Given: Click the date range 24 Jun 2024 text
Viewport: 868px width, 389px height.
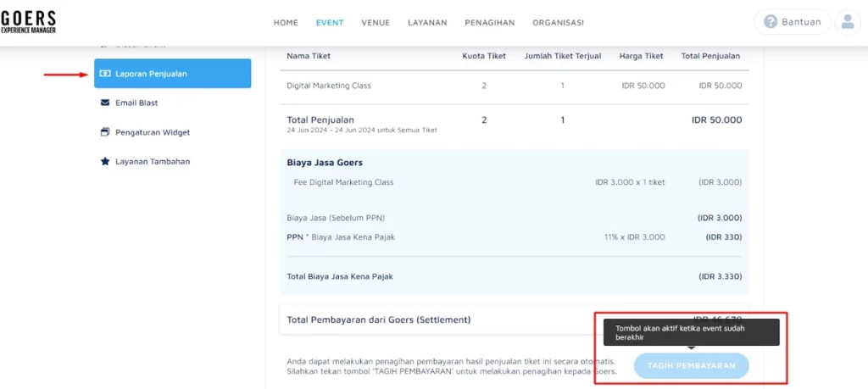Looking at the screenshot, I should 362,131.
